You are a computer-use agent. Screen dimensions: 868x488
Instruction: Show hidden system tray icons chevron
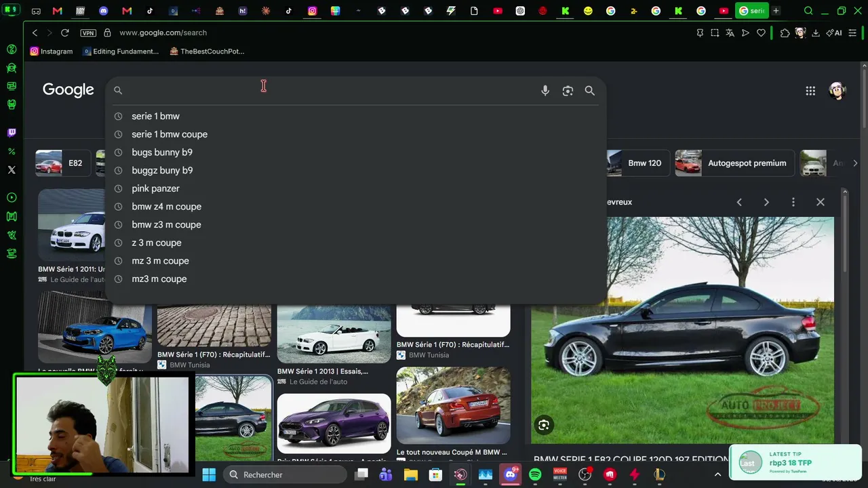pyautogui.click(x=717, y=474)
